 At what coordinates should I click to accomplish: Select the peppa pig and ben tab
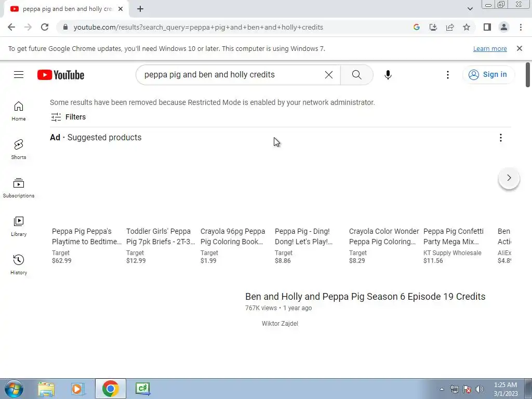pos(66,9)
